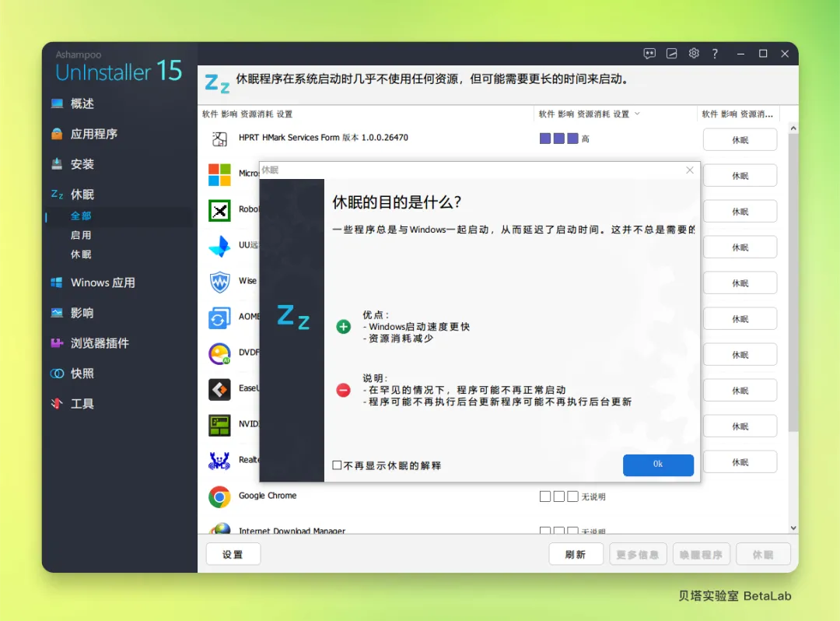Select HPRT HMark Services Form icon

pyautogui.click(x=219, y=139)
